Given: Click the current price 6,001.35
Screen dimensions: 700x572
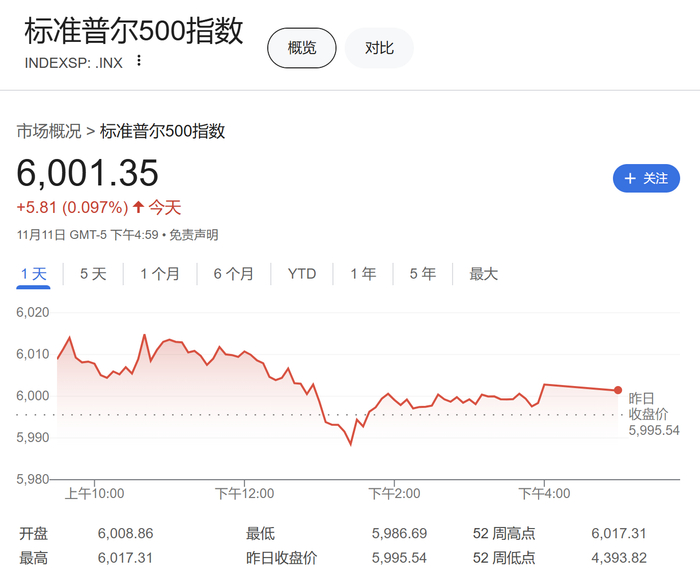Looking at the screenshot, I should [88, 173].
